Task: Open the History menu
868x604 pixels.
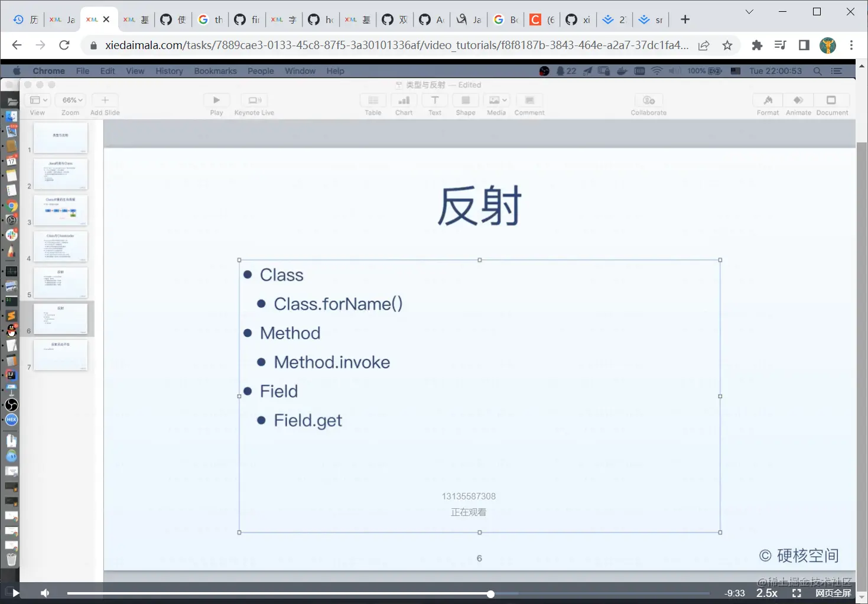Action: pyautogui.click(x=169, y=71)
